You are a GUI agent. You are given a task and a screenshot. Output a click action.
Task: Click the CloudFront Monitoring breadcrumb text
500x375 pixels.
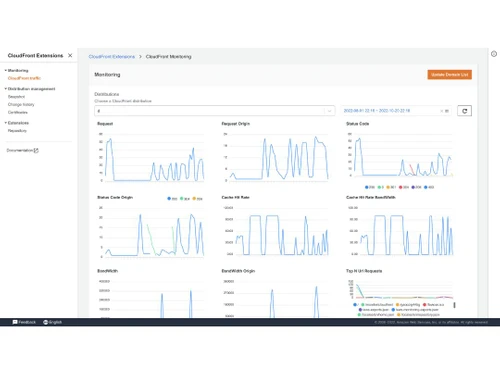168,57
